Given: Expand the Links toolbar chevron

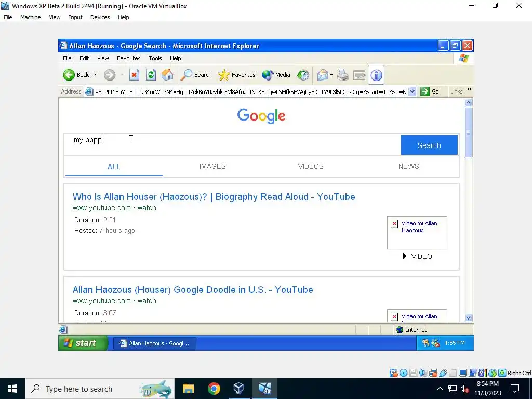Looking at the screenshot, I should click(x=470, y=89).
